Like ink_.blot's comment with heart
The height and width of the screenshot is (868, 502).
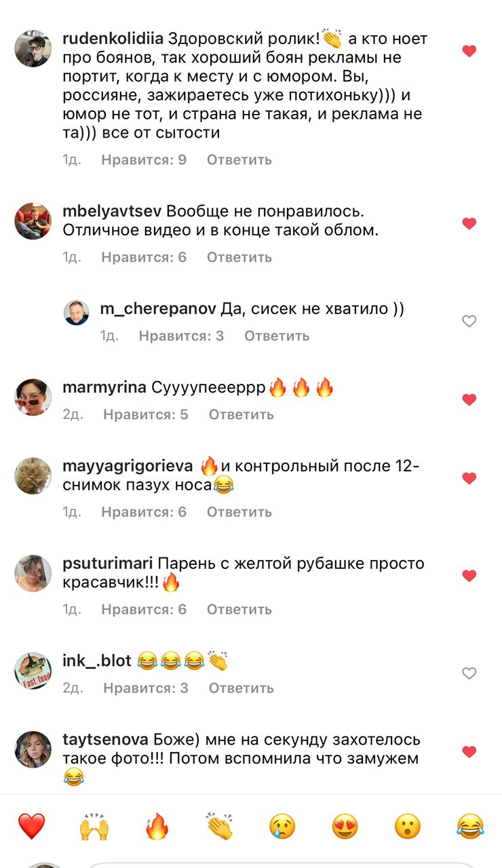(x=469, y=673)
